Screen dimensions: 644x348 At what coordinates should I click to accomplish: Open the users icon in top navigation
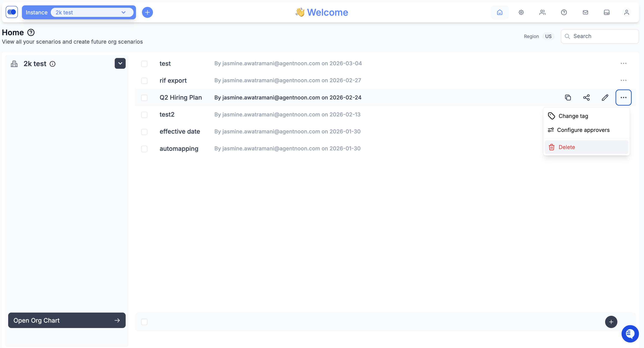coord(542,12)
